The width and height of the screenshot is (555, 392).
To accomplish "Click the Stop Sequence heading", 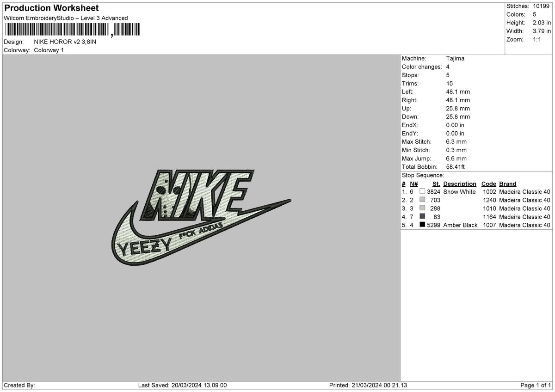I will (x=423, y=175).
